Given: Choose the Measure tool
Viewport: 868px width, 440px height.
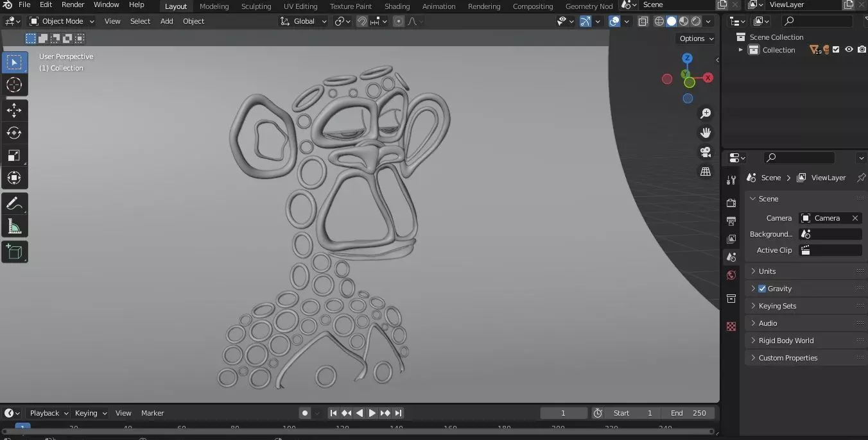Looking at the screenshot, I should point(14,226).
